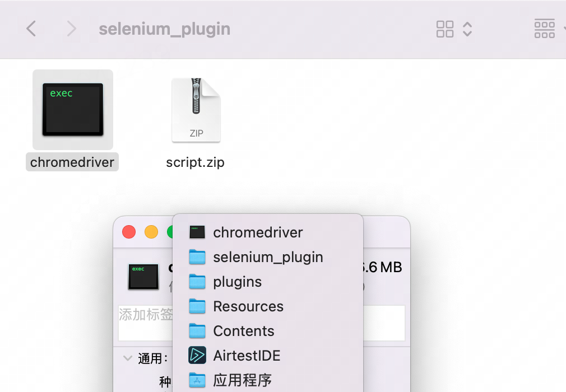This screenshot has height=392, width=566.
Task: Choose Contents folder in the path menu
Action: coord(268,331)
